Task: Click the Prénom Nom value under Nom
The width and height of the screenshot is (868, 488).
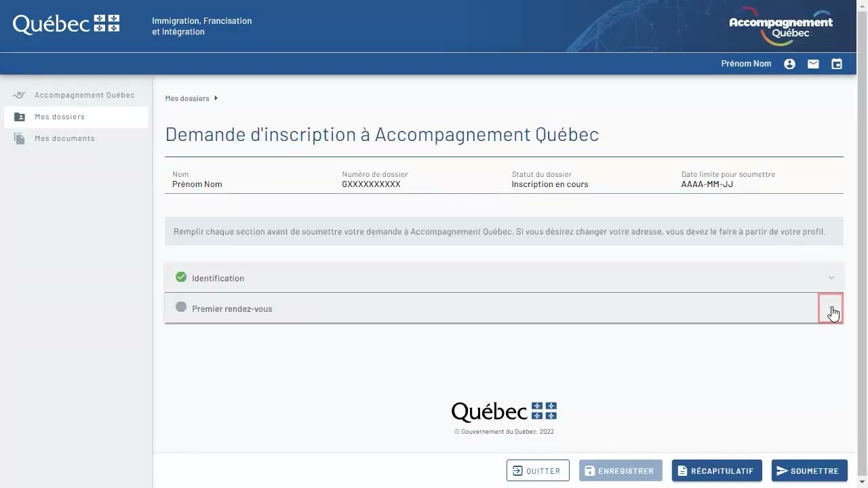Action: pyautogui.click(x=197, y=184)
